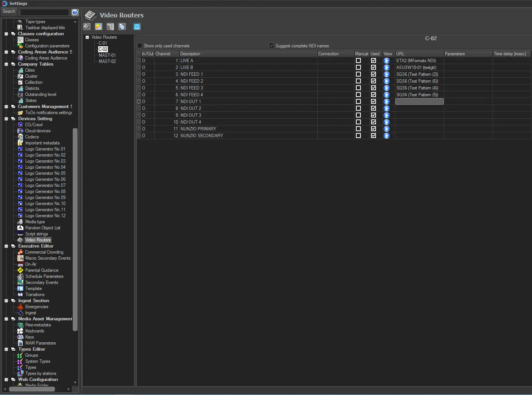
Task: Click the blue monitor toolbar icon
Action: pyautogui.click(x=137, y=27)
